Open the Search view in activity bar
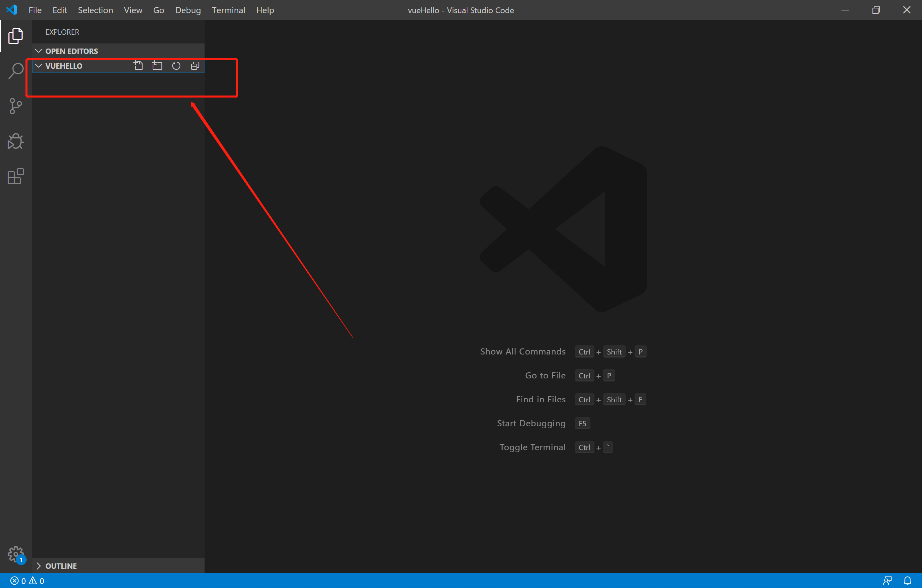Image resolution: width=922 pixels, height=588 pixels. point(16,71)
